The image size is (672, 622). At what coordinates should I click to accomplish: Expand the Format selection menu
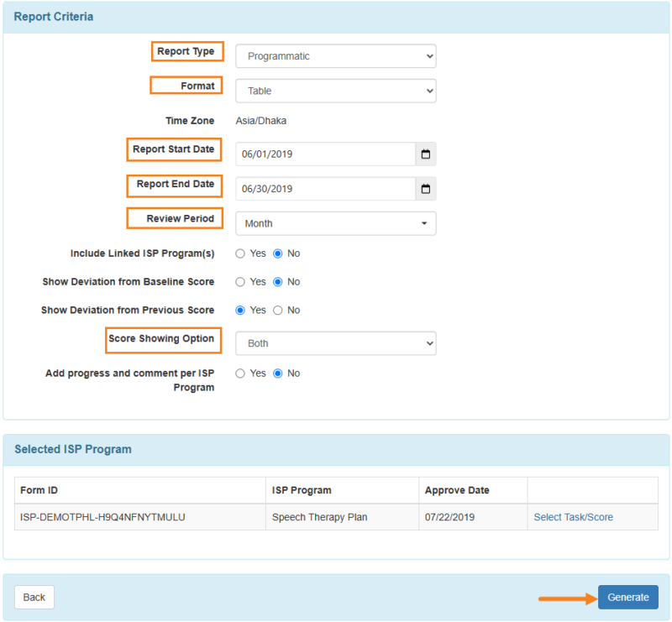pyautogui.click(x=335, y=90)
